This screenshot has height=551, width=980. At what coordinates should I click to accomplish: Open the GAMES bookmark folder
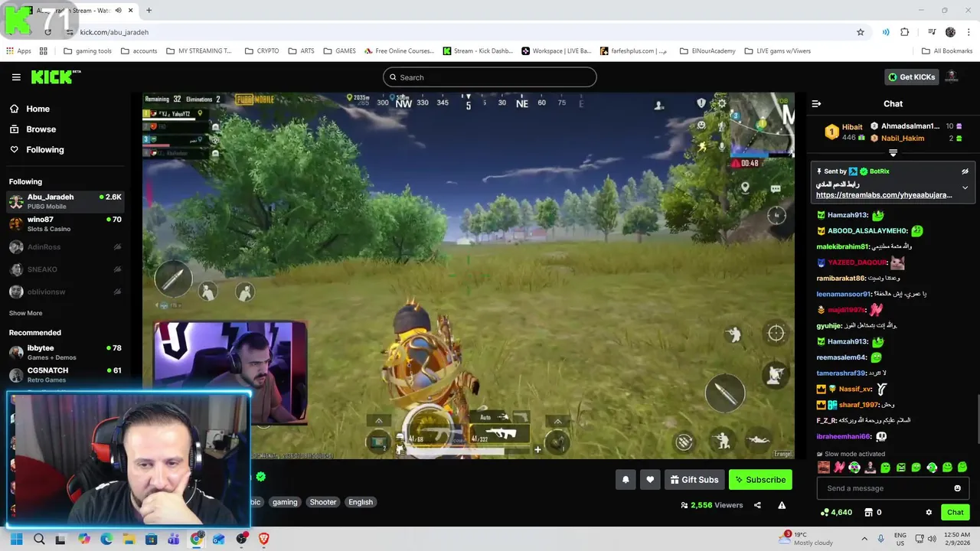click(x=339, y=51)
